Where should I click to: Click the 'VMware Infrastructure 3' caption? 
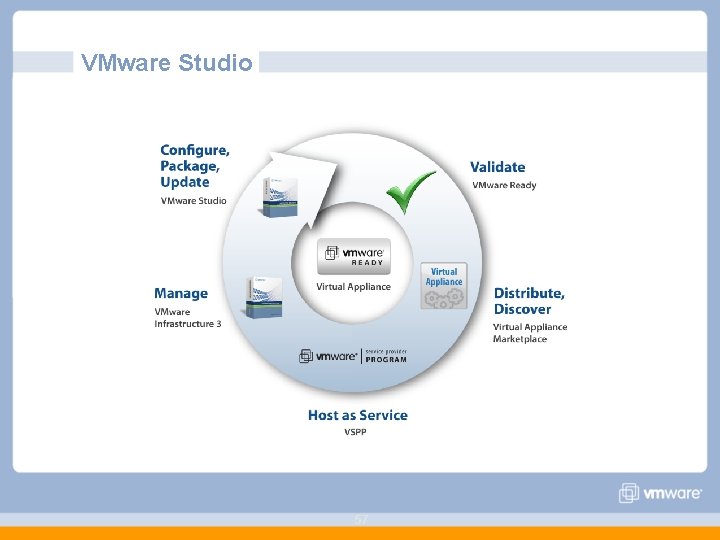click(187, 318)
